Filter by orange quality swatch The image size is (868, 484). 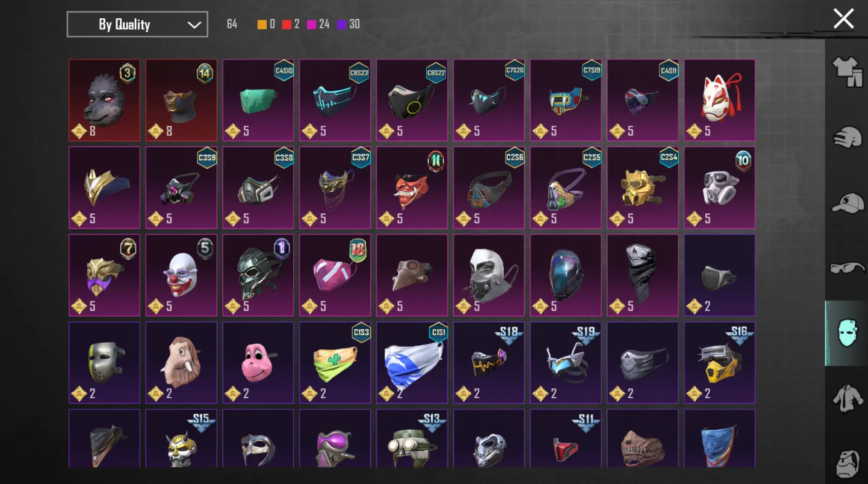click(x=262, y=24)
